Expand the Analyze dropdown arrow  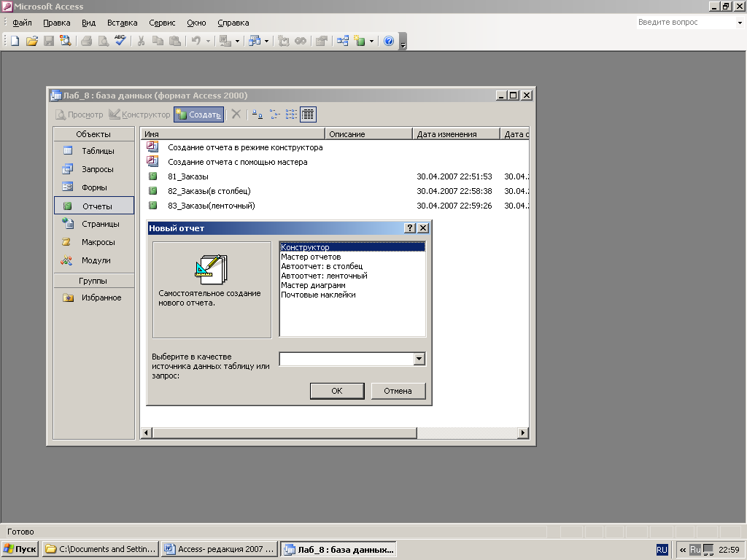266,41
